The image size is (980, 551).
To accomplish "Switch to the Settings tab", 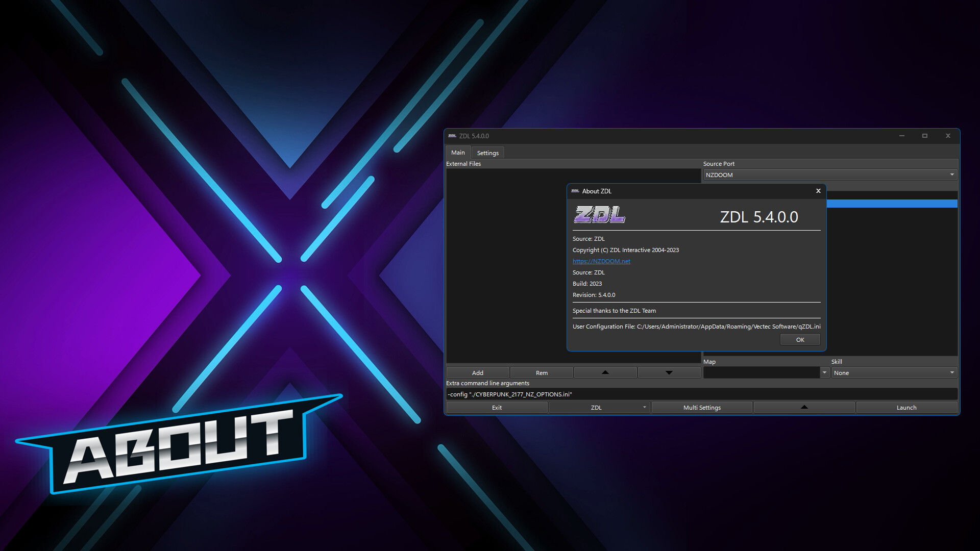I will tap(487, 153).
